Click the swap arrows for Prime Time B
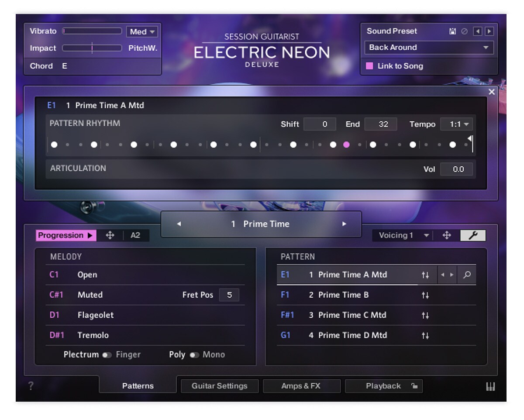Screen dimensions: 524x420 (x=425, y=296)
